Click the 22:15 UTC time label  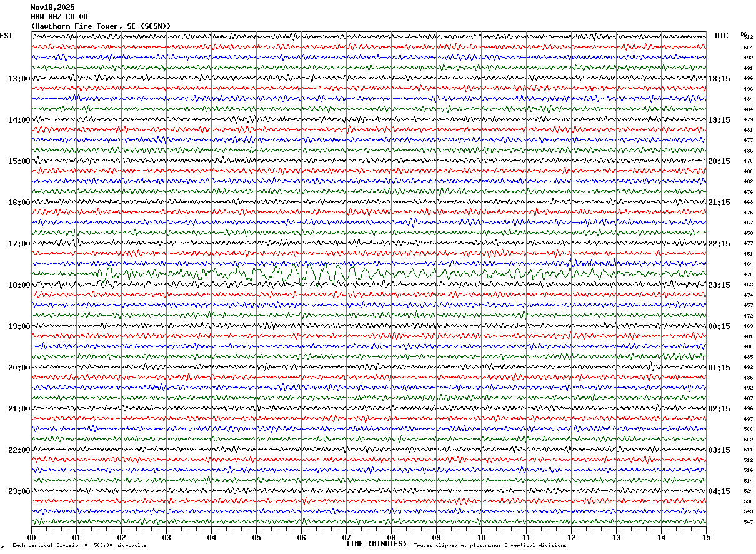(x=719, y=244)
